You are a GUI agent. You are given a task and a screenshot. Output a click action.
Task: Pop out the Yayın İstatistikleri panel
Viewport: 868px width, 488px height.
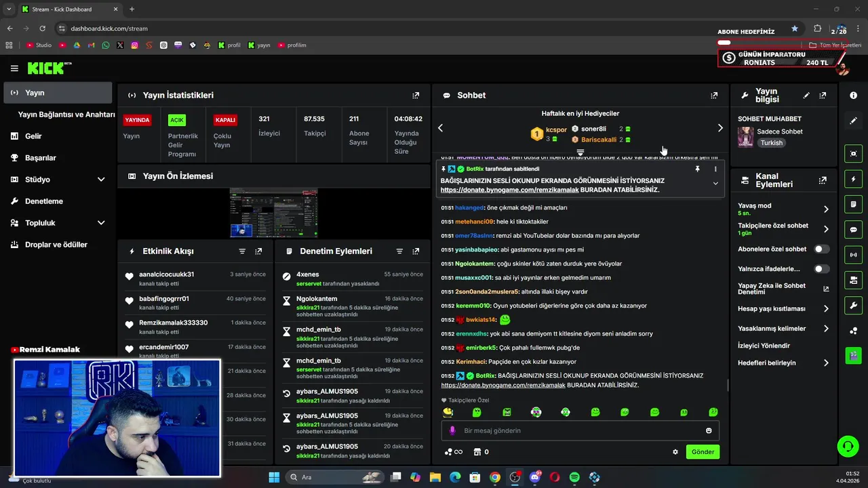click(x=416, y=96)
